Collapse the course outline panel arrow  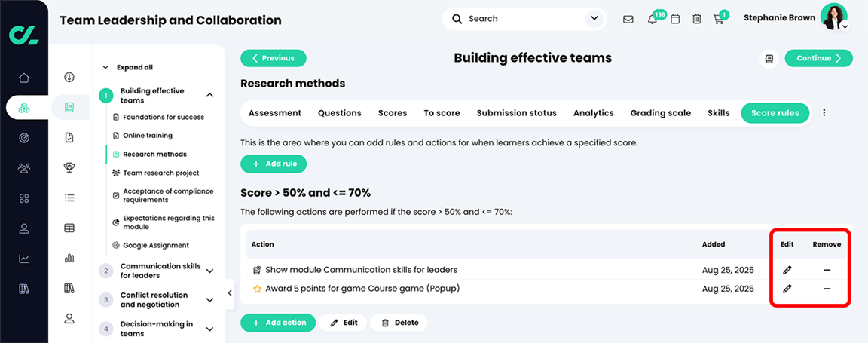[230, 294]
